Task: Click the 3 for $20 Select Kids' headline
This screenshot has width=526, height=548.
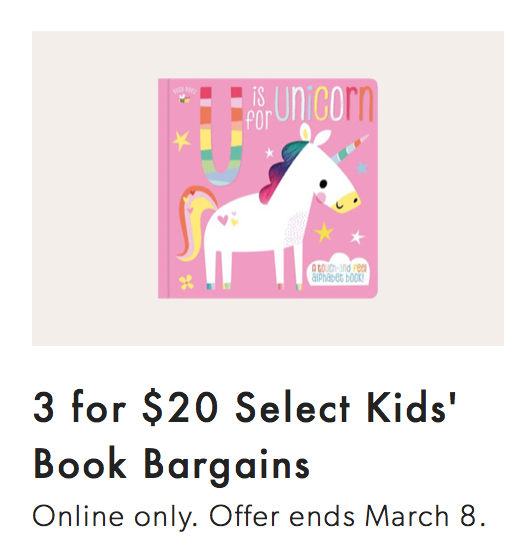Action: point(245,408)
